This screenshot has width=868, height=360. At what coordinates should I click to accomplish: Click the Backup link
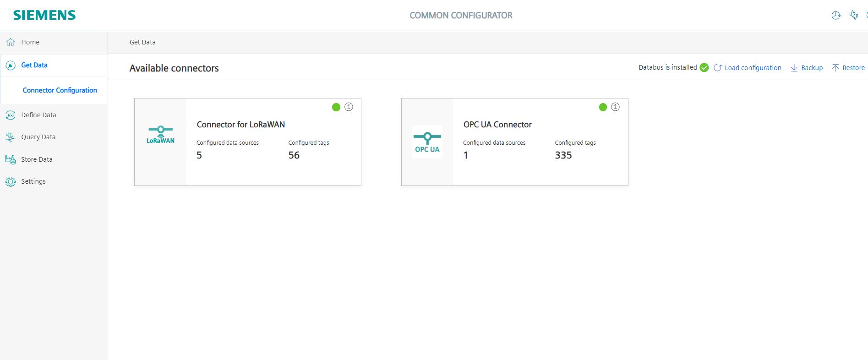point(812,68)
